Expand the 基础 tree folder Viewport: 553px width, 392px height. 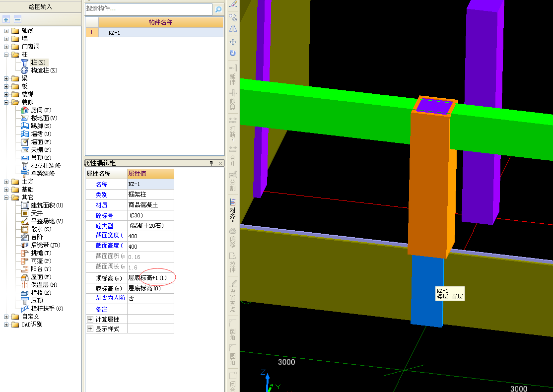pyautogui.click(x=6, y=190)
